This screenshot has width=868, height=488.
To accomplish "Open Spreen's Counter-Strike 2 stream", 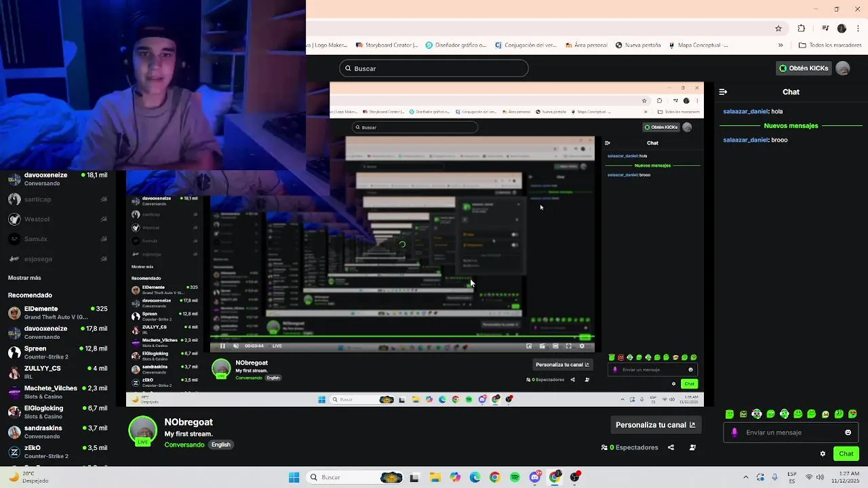I will coord(58,352).
